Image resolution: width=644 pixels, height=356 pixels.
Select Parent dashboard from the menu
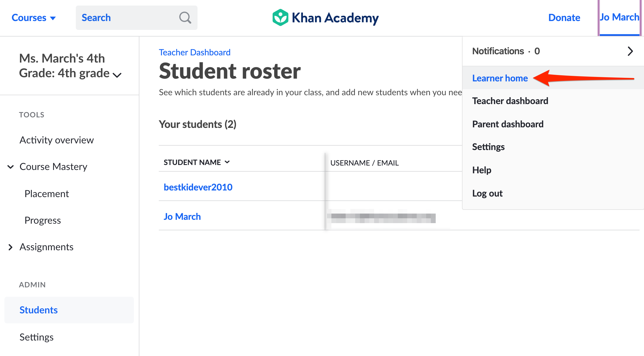point(508,124)
